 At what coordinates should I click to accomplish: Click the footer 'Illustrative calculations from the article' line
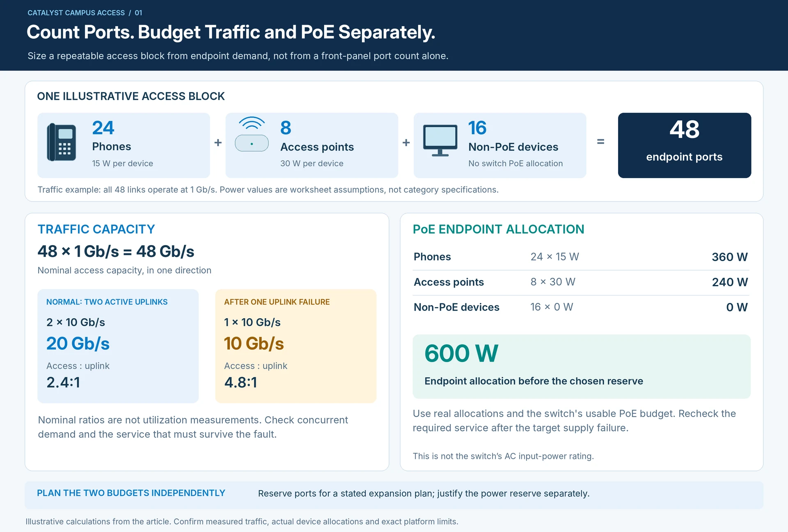click(x=242, y=521)
